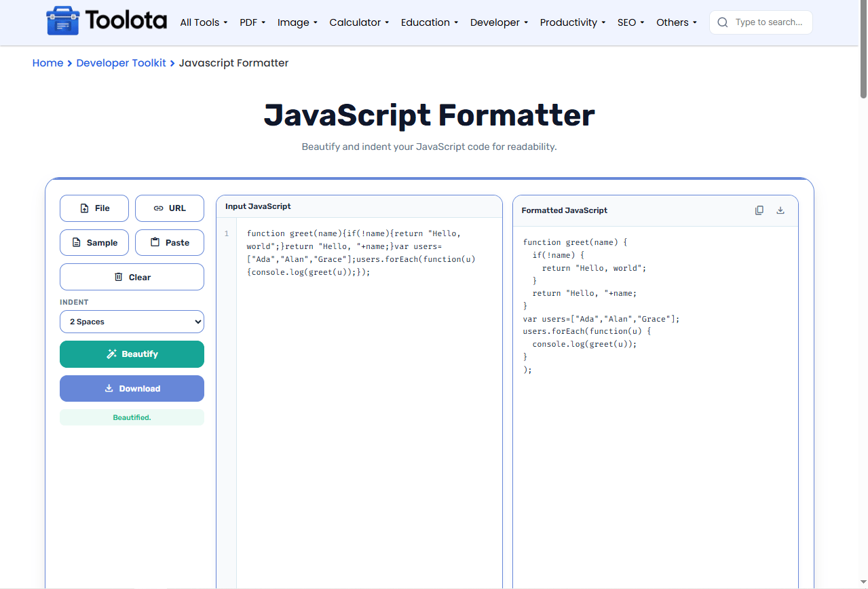The image size is (868, 589).
Task: Click the page vertical scrollbar thumb
Action: (x=863, y=51)
